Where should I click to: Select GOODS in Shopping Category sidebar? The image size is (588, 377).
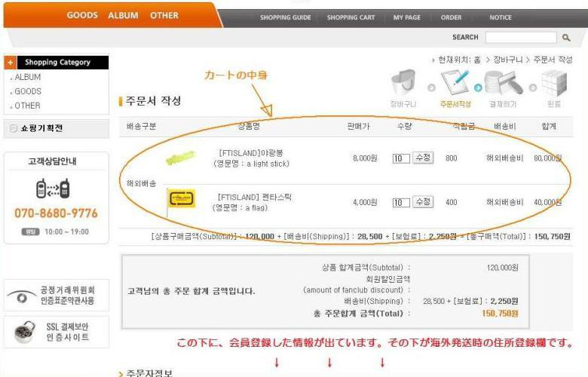pos(28,91)
